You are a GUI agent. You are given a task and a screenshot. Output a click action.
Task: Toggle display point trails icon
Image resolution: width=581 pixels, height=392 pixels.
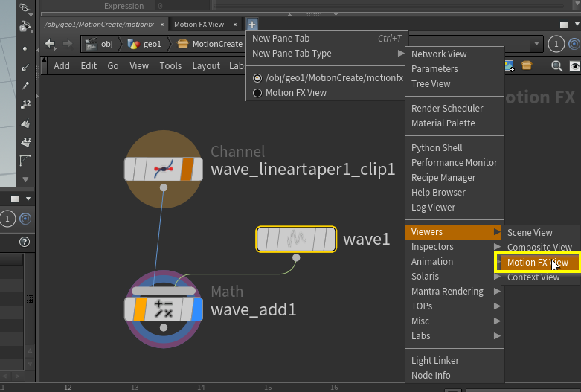[25, 86]
